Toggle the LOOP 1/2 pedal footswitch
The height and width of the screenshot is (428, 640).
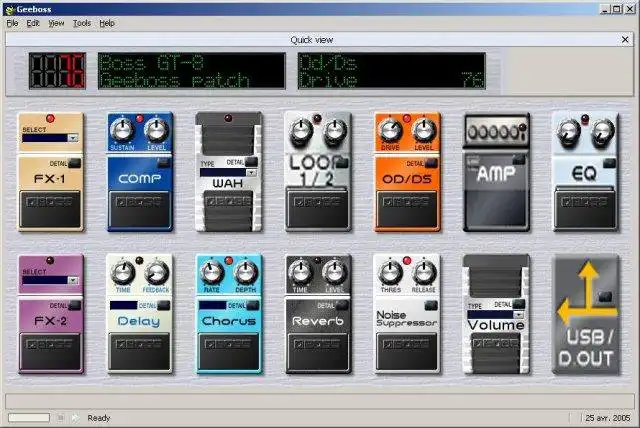(318, 209)
